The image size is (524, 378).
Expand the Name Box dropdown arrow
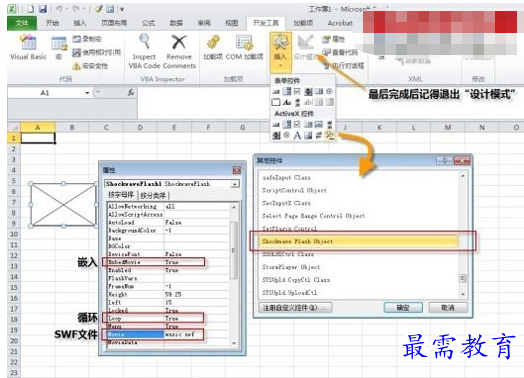pos(87,93)
